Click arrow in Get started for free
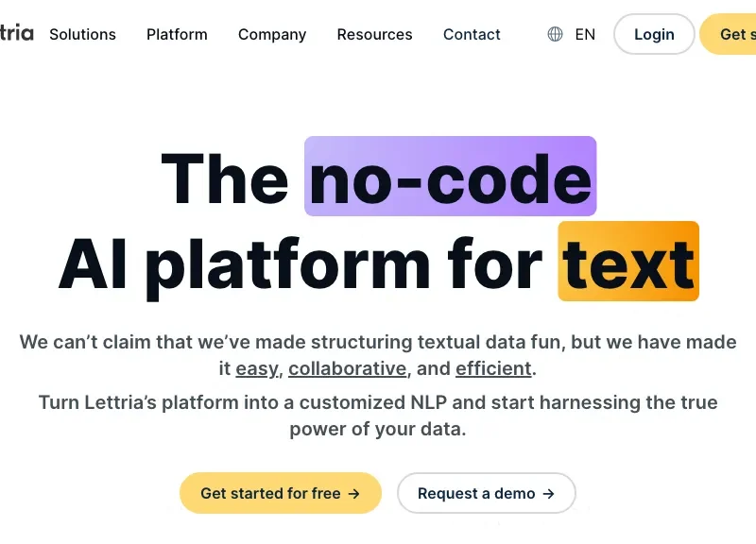This screenshot has width=756, height=544. click(353, 494)
